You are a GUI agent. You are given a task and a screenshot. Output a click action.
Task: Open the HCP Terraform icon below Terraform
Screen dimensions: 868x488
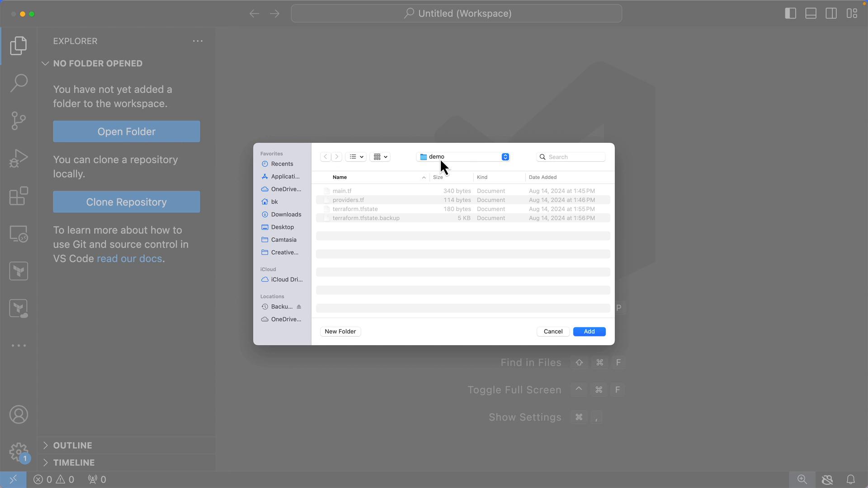pyautogui.click(x=19, y=309)
